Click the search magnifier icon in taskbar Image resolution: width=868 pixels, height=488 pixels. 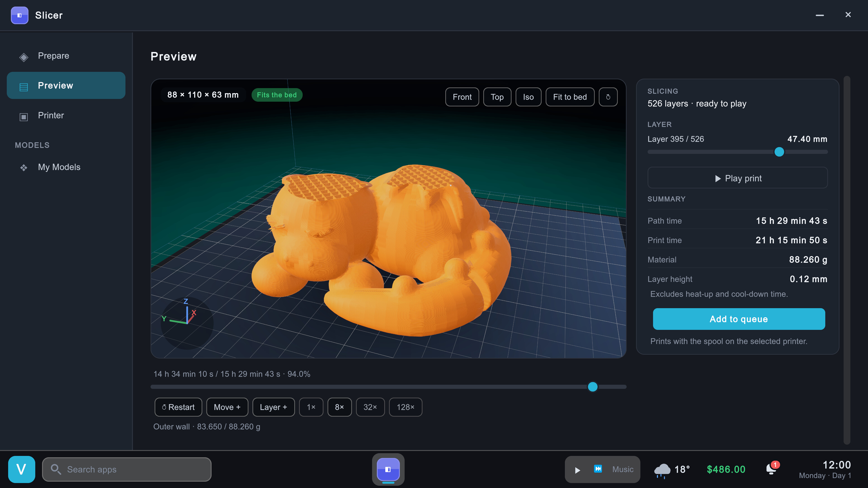click(x=56, y=469)
